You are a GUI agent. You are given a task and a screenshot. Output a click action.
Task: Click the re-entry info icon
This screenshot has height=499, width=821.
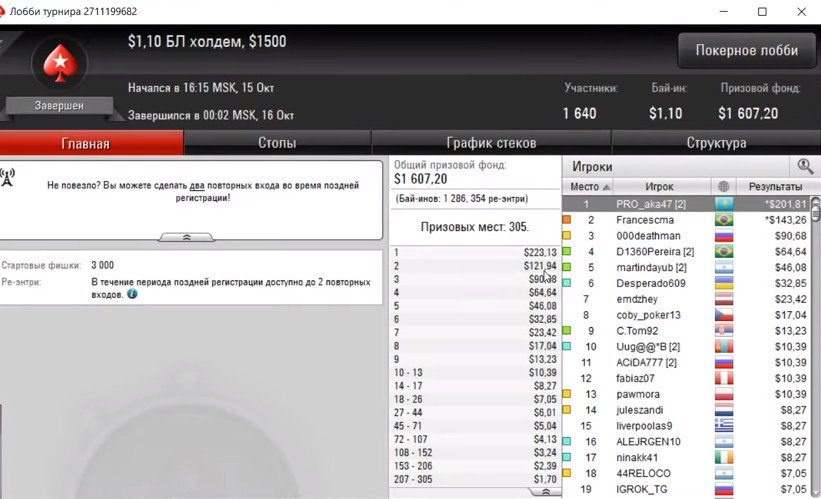(132, 294)
